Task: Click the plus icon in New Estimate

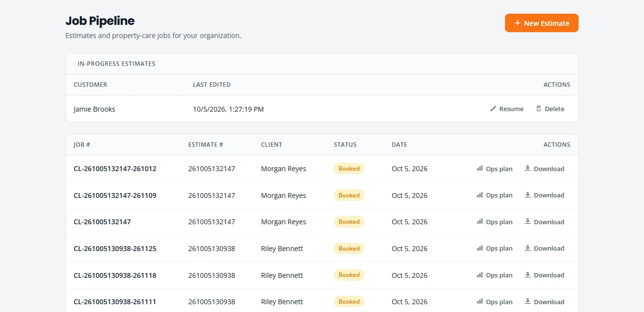Action: pos(518,23)
